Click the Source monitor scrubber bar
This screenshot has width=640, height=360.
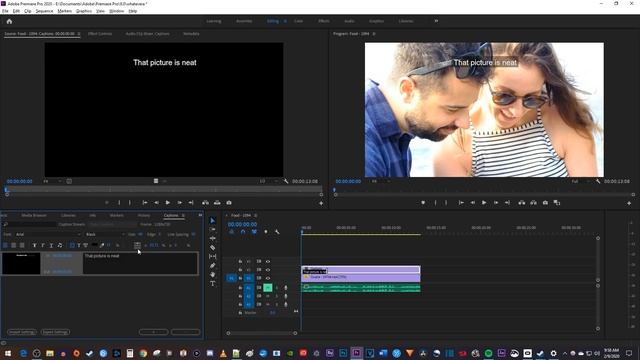tap(164, 190)
